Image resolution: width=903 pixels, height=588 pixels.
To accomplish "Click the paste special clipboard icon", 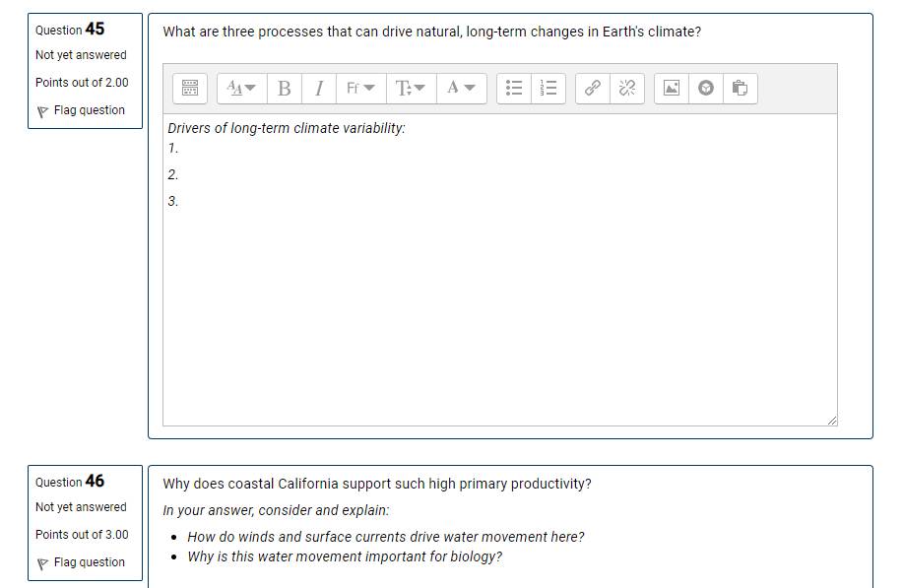I will 740,88.
